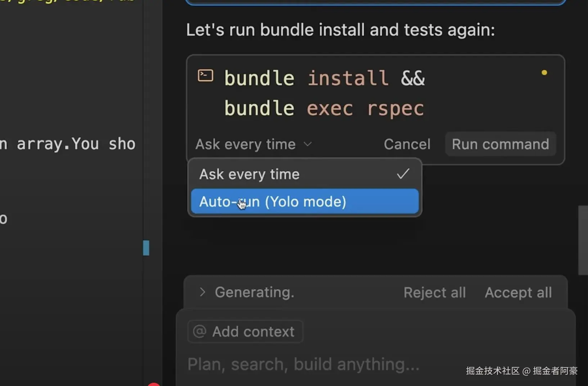The image size is (588, 386).
Task: Expand the Generating section chevron
Action: point(202,292)
